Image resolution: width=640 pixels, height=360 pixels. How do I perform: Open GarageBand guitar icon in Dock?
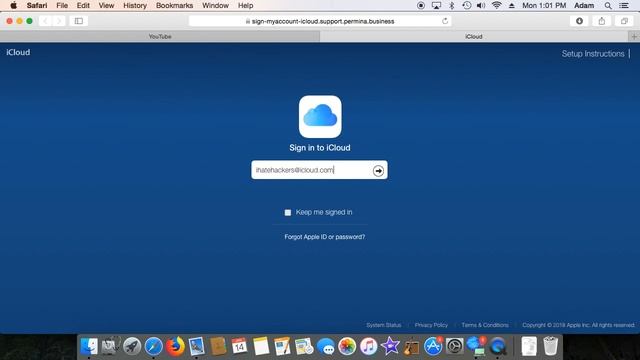(411, 346)
